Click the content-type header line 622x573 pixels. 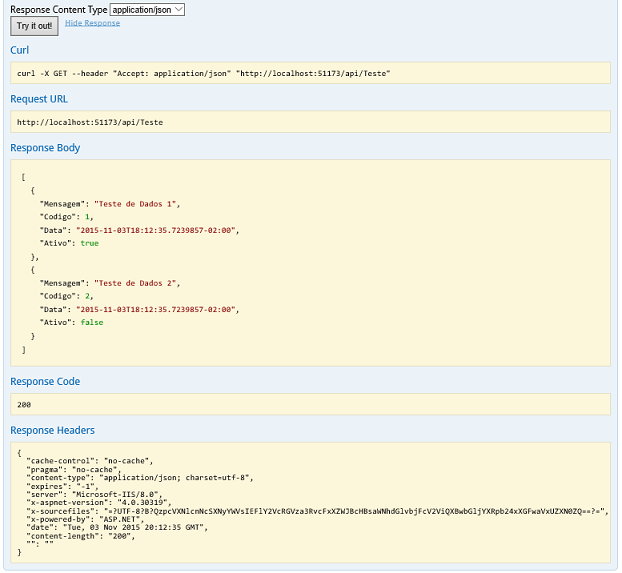click(x=140, y=477)
